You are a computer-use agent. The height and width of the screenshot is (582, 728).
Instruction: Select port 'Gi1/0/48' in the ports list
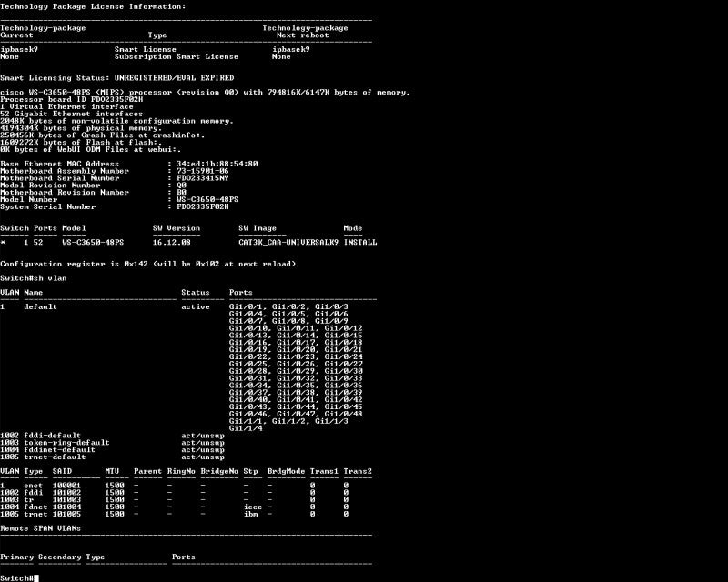(x=344, y=414)
